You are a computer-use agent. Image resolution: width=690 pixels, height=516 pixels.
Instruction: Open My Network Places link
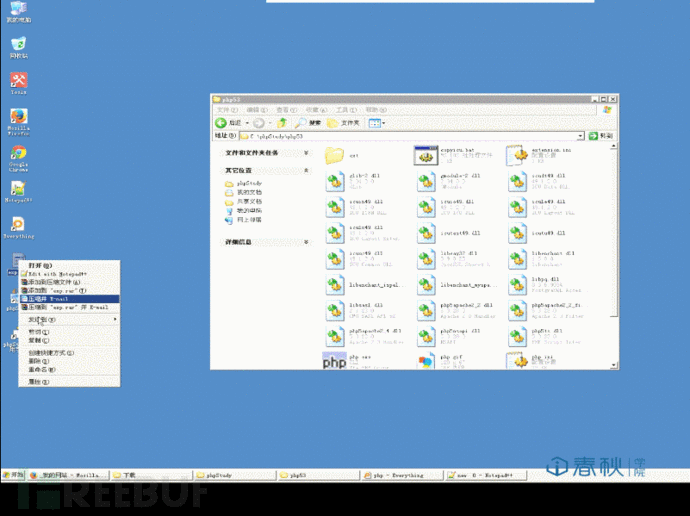click(x=244, y=220)
